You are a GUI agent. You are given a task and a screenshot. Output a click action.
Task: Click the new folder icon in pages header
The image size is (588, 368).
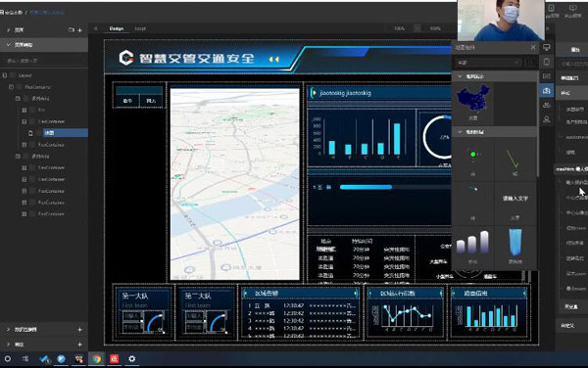pyautogui.click(x=72, y=29)
